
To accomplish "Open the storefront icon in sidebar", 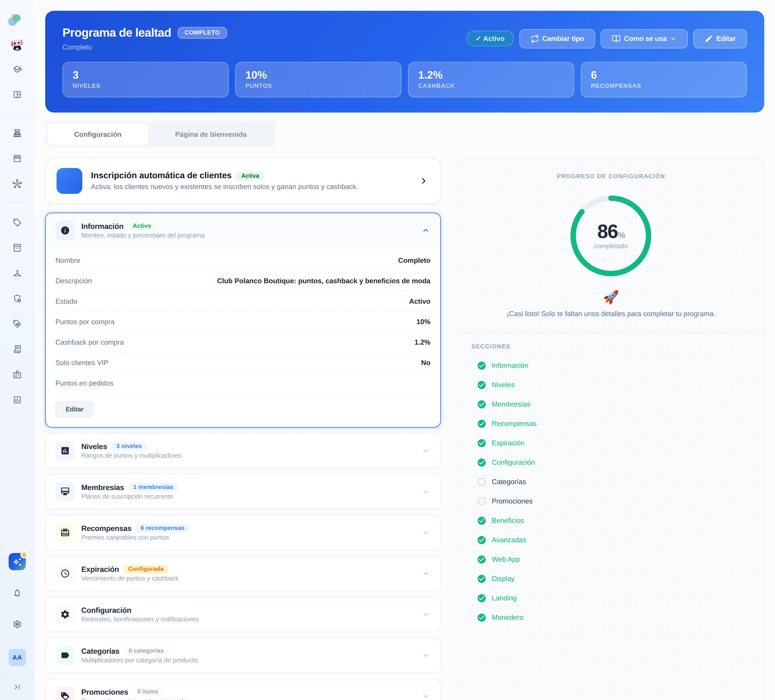I will [x=17, y=159].
